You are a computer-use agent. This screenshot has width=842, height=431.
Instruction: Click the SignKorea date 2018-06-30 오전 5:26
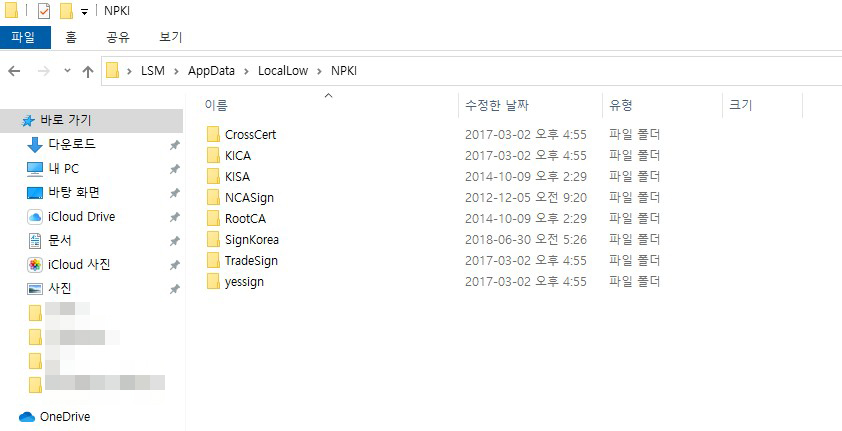coord(526,239)
